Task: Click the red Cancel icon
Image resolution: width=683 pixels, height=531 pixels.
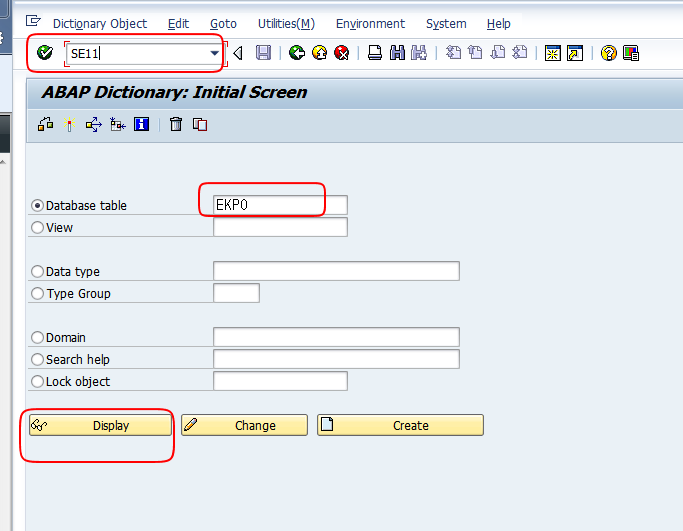Action: coord(342,53)
